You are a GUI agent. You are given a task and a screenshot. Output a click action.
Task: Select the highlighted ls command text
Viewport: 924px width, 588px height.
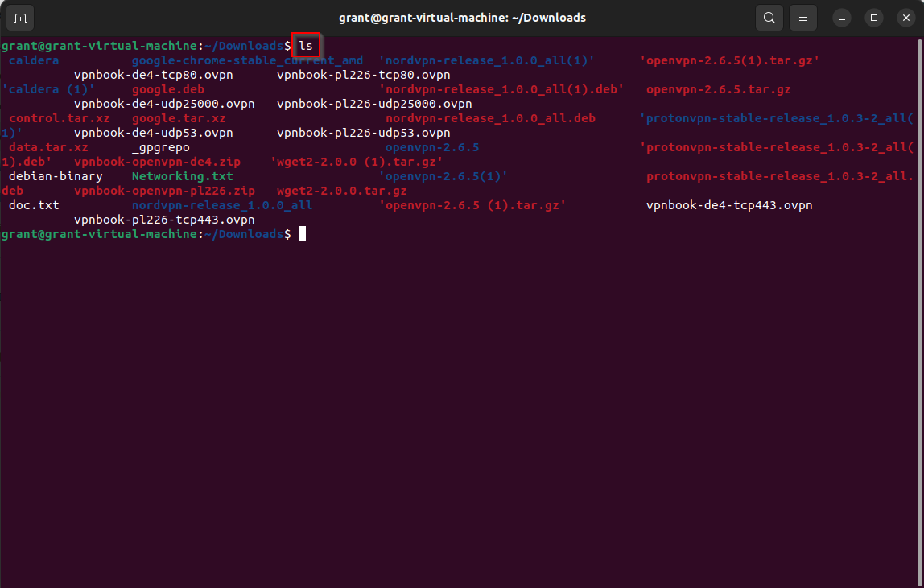306,46
